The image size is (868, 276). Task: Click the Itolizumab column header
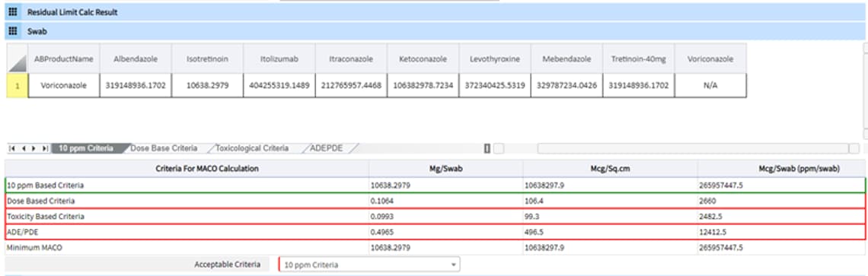[279, 59]
